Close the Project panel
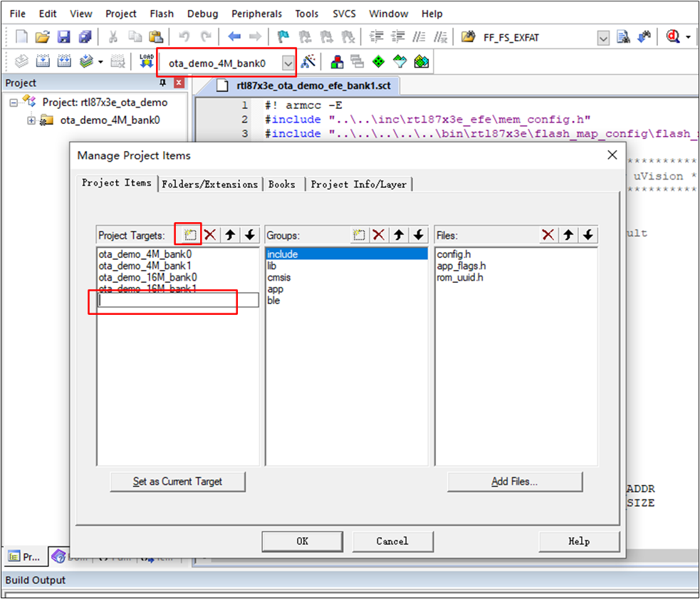The width and height of the screenshot is (700, 599). pos(179,83)
